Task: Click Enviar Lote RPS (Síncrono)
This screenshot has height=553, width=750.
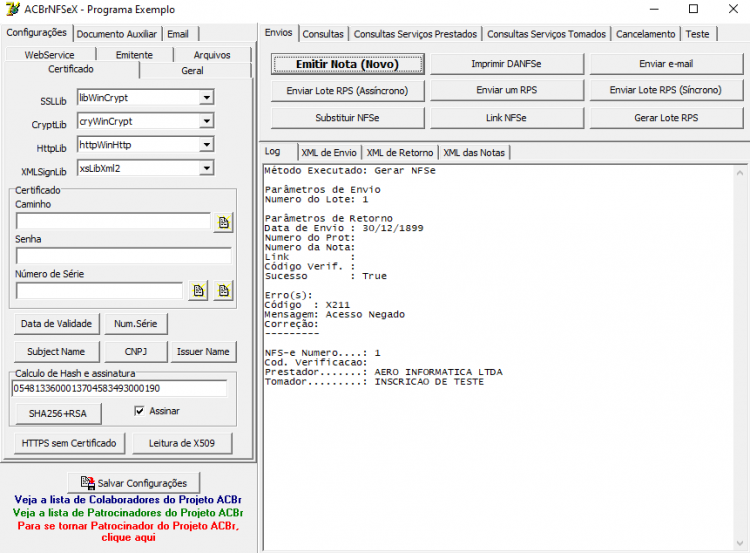Action: pos(666,90)
